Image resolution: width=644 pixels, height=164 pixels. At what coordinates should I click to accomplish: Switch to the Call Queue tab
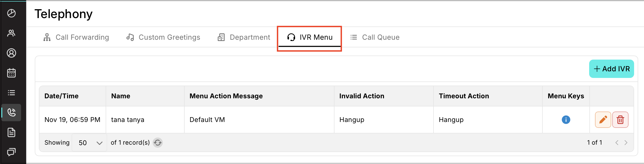pos(375,37)
